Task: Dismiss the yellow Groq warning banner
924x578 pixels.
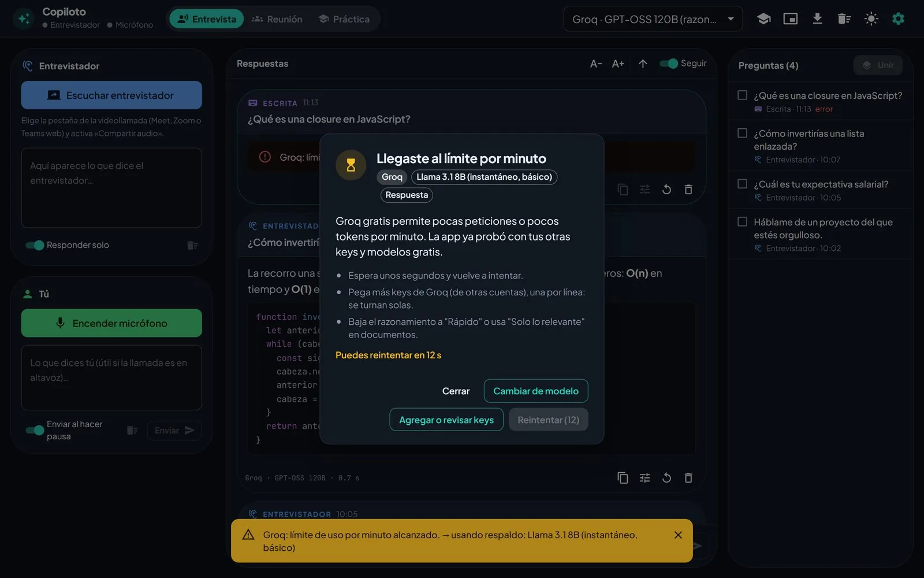Action: click(x=678, y=535)
